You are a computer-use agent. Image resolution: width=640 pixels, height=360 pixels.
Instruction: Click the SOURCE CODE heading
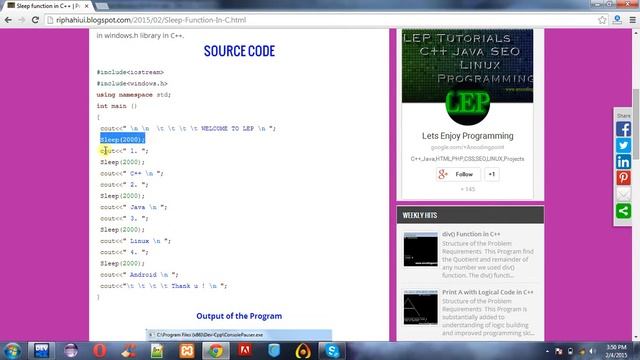(x=239, y=51)
